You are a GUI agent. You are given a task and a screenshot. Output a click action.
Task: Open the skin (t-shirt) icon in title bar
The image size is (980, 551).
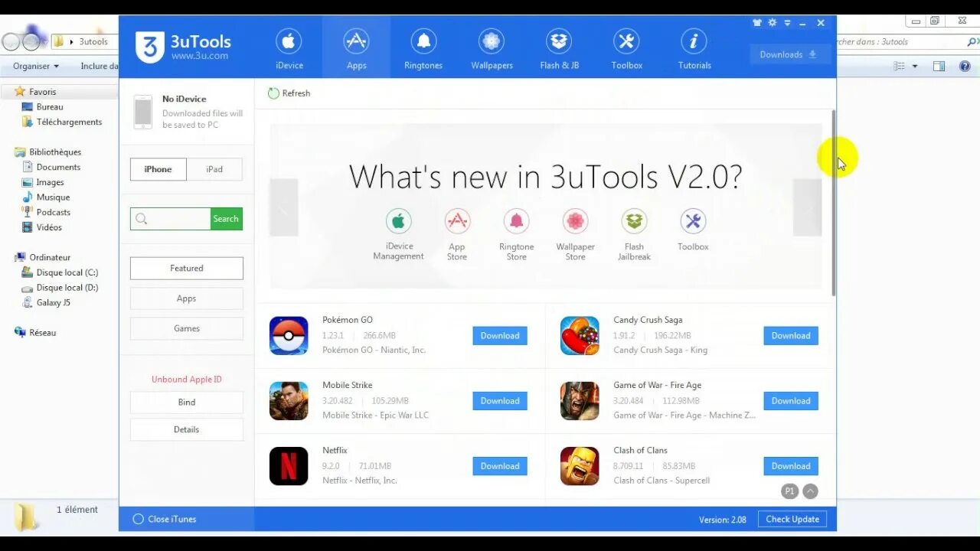pos(757,23)
